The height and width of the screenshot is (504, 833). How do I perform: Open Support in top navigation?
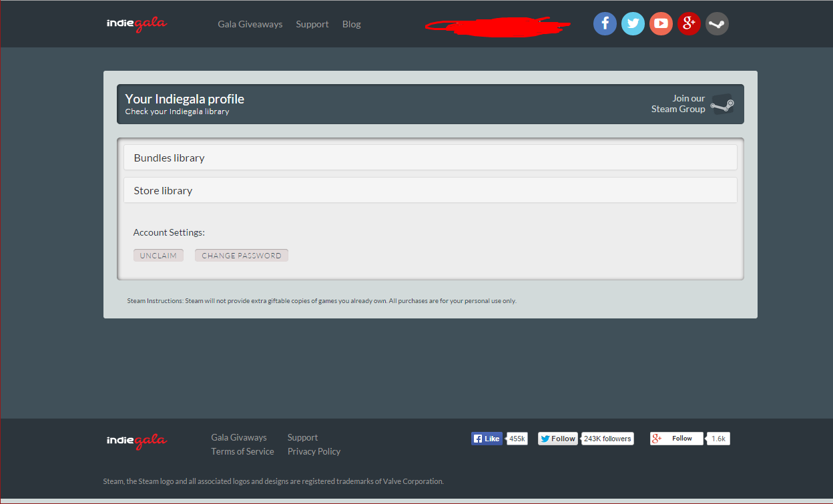(x=312, y=24)
